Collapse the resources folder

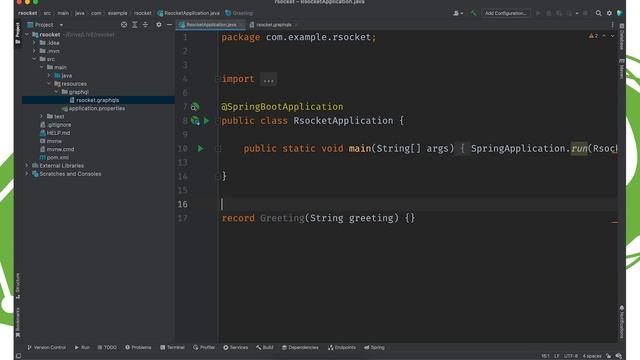(x=49, y=84)
